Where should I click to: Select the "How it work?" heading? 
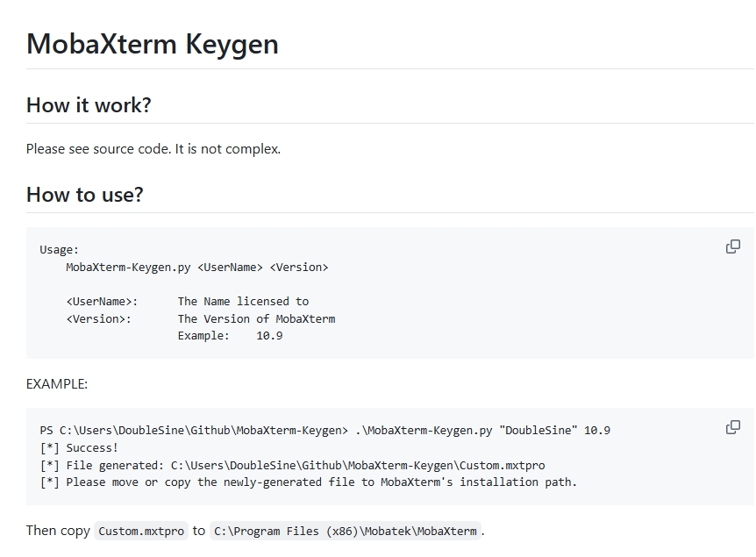click(x=89, y=105)
